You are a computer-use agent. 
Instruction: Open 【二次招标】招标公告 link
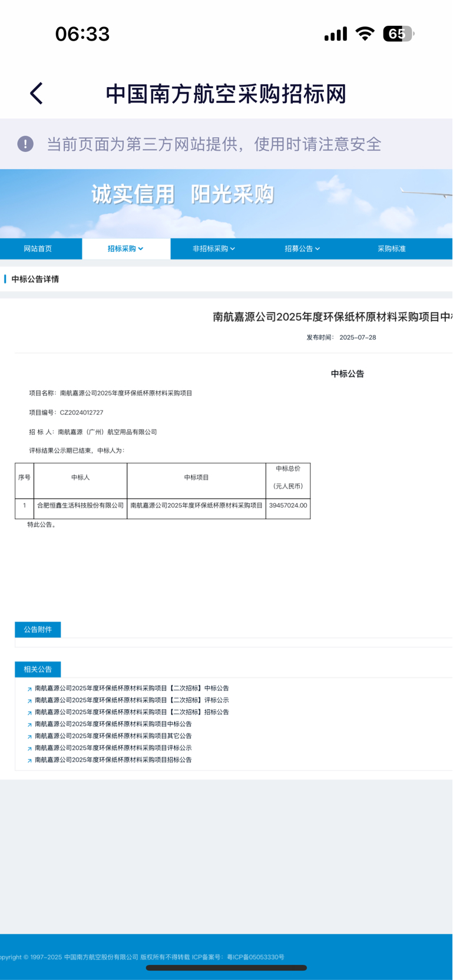pyautogui.click(x=132, y=712)
